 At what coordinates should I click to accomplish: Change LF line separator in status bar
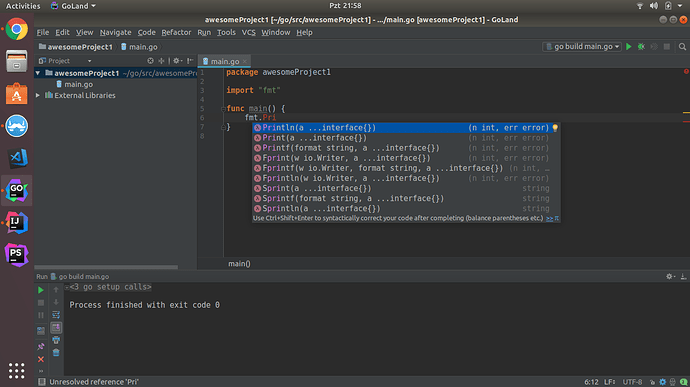point(610,382)
